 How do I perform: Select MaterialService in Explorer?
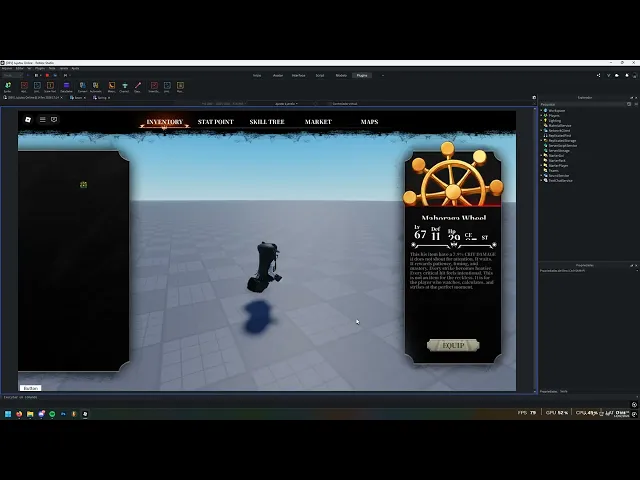click(x=560, y=126)
